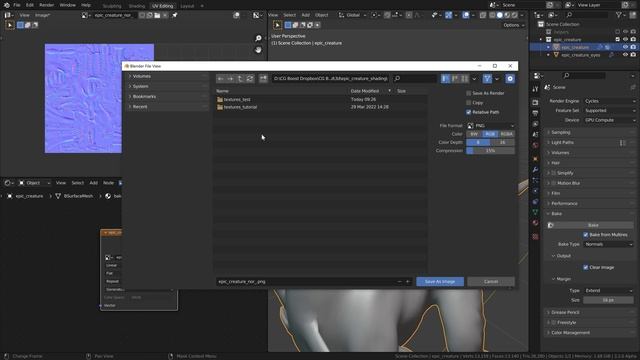Adjust the Compression 15% slider

491,151
